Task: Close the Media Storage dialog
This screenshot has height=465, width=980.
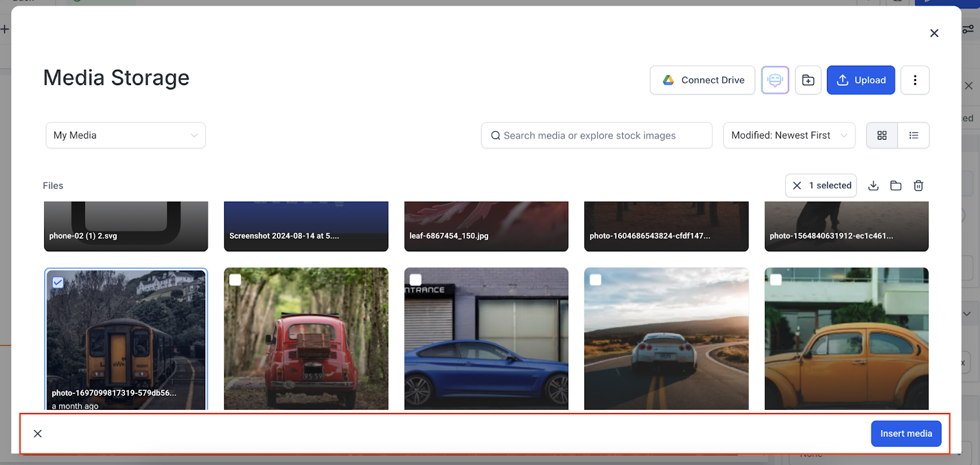Action: coord(934,33)
